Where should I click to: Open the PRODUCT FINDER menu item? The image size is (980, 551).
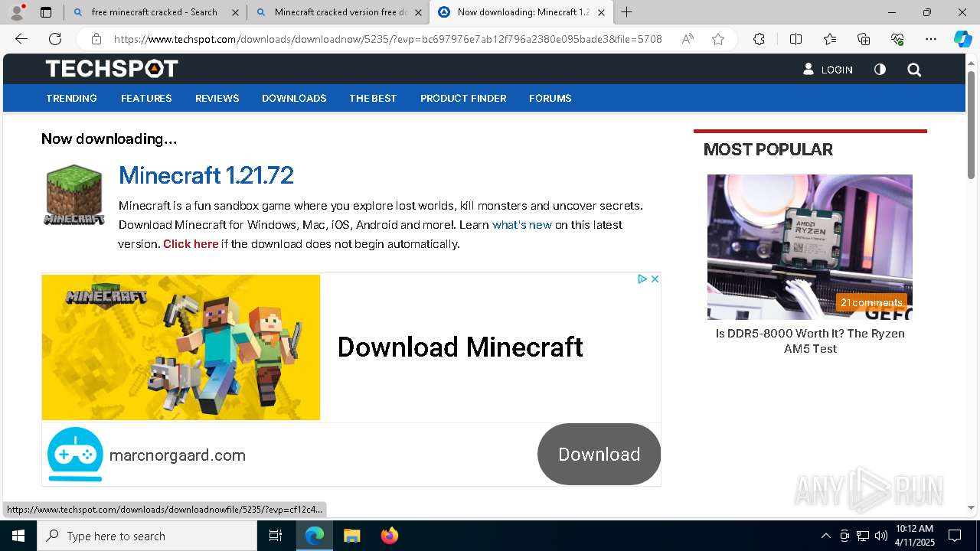point(463,98)
